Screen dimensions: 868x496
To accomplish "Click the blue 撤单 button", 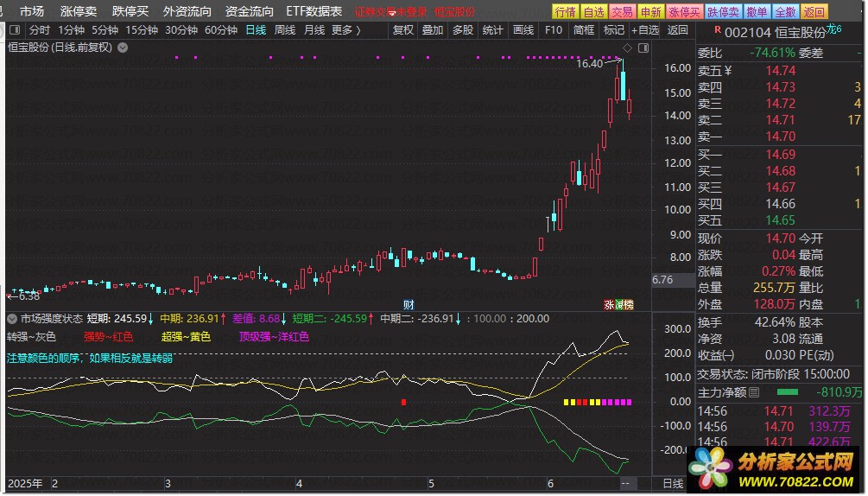I will tap(757, 11).
